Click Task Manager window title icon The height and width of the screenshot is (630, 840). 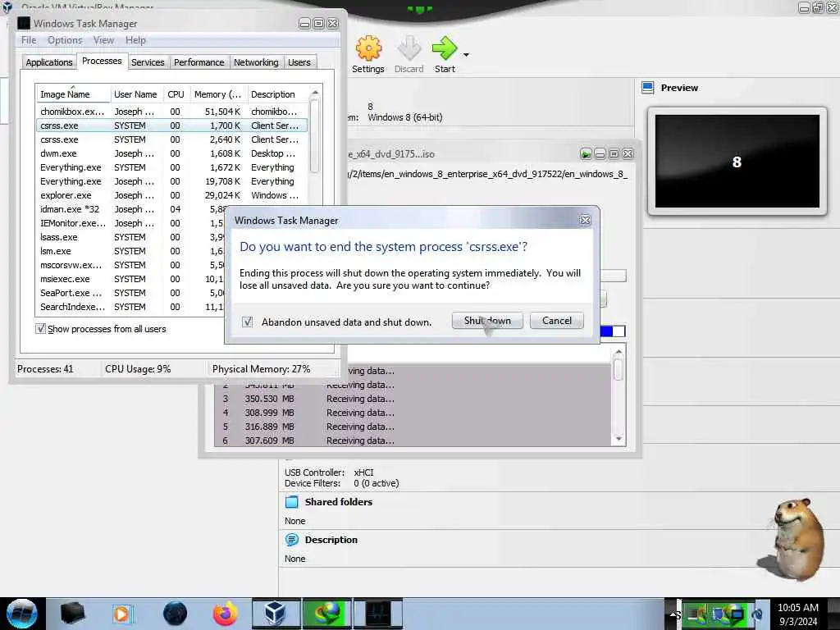click(x=24, y=23)
